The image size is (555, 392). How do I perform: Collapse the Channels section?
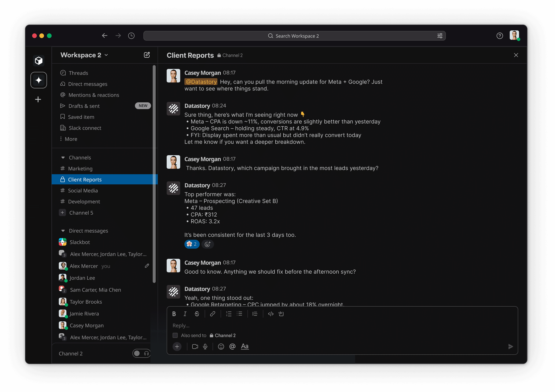63,158
